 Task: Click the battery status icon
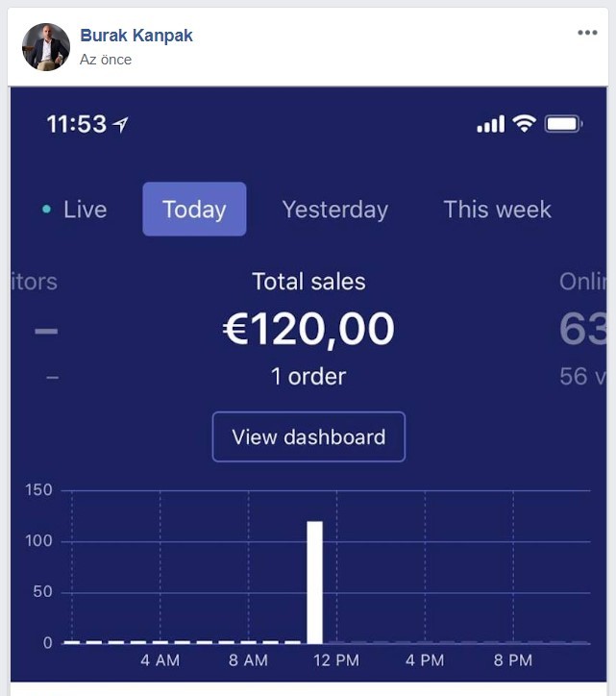pos(564,124)
